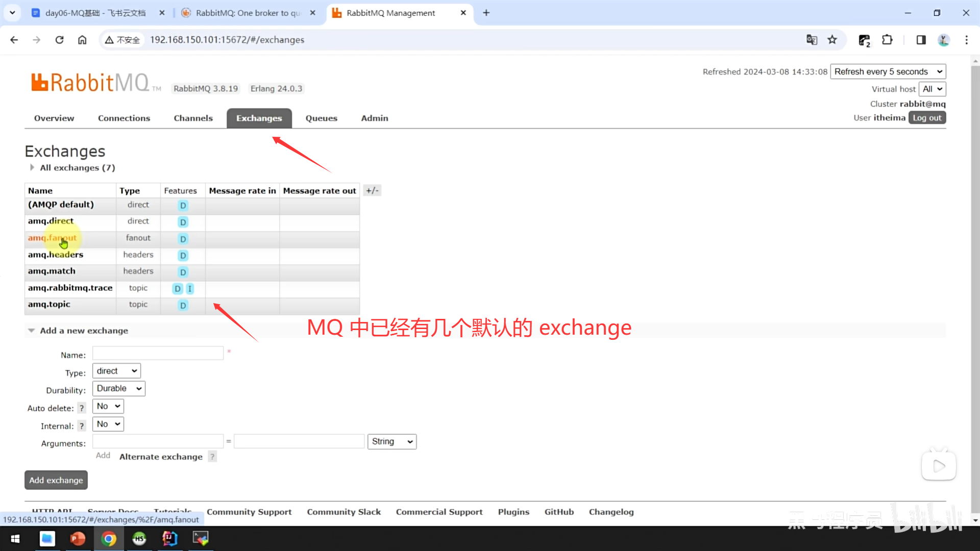
Task: Toggle table columns with +/- button
Action: tap(372, 190)
